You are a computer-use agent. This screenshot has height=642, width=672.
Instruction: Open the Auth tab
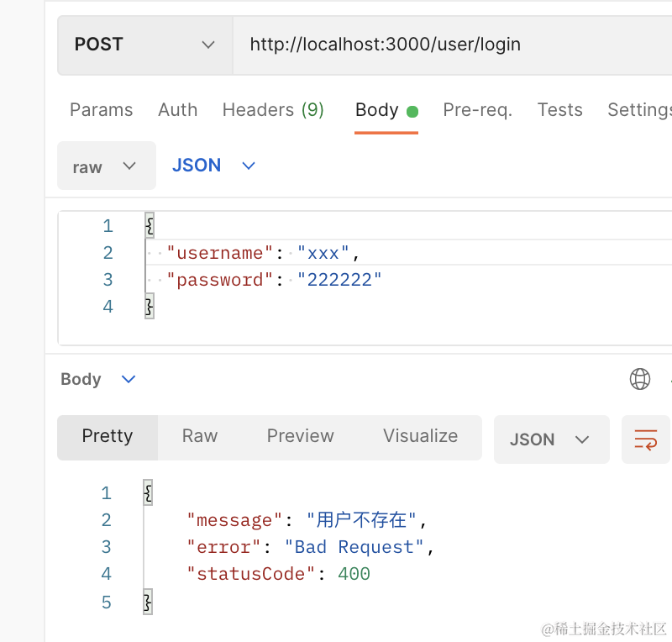pyautogui.click(x=177, y=110)
